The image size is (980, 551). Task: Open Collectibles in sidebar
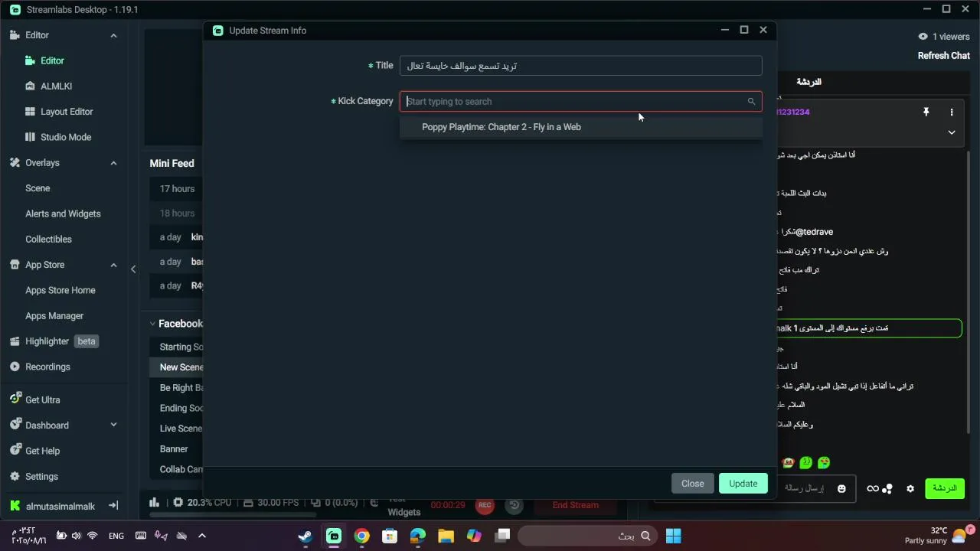[48, 239]
